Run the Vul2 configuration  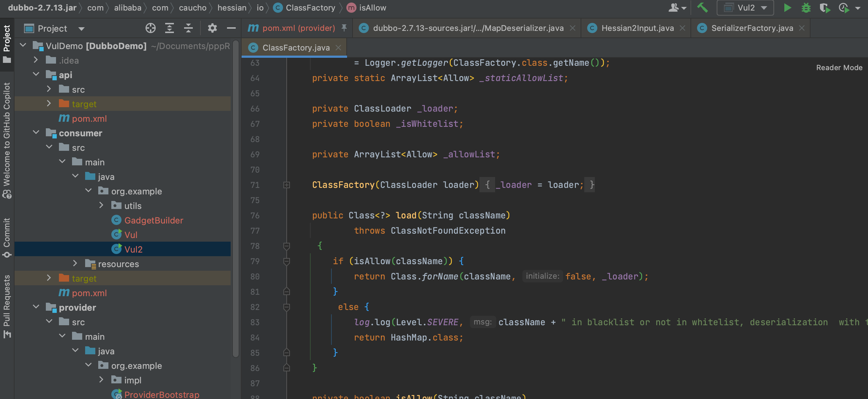click(x=787, y=8)
